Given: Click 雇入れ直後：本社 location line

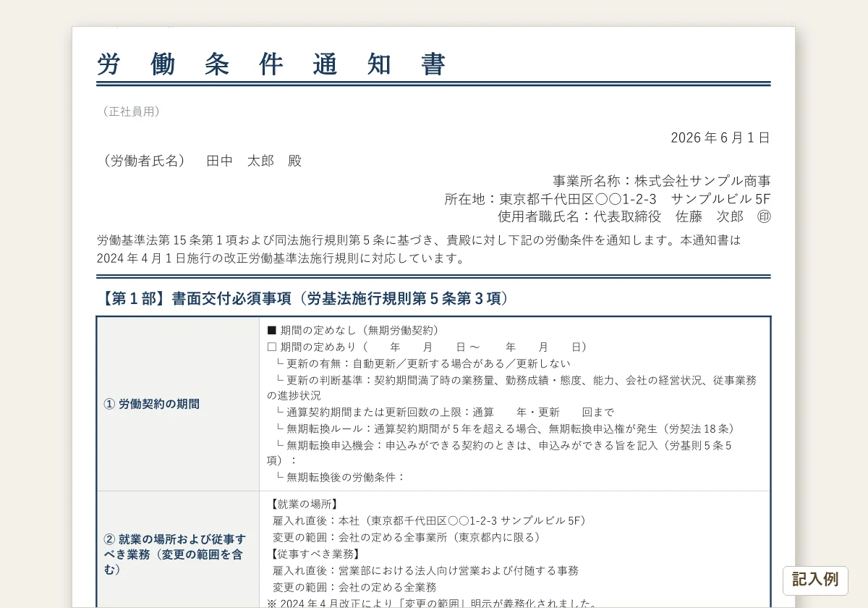Looking at the screenshot, I should 432,520.
